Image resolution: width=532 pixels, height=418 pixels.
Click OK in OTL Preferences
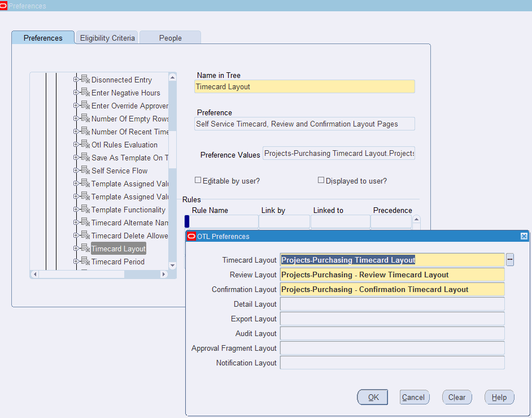(373, 397)
